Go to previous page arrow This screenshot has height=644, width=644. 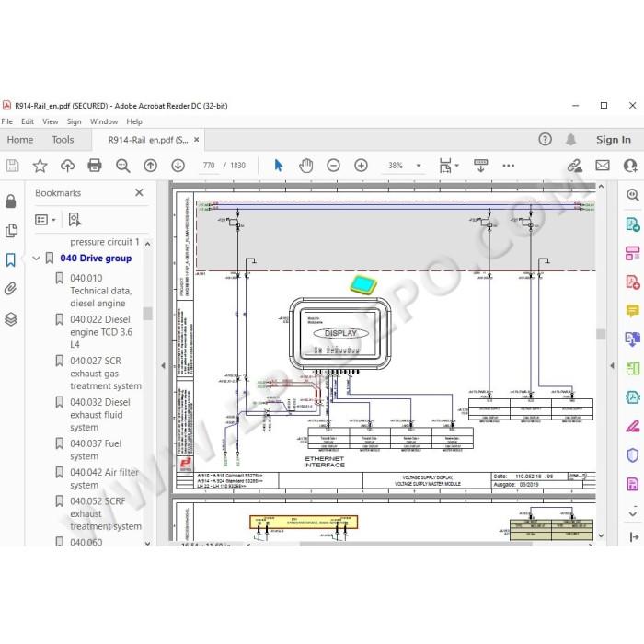click(x=150, y=166)
